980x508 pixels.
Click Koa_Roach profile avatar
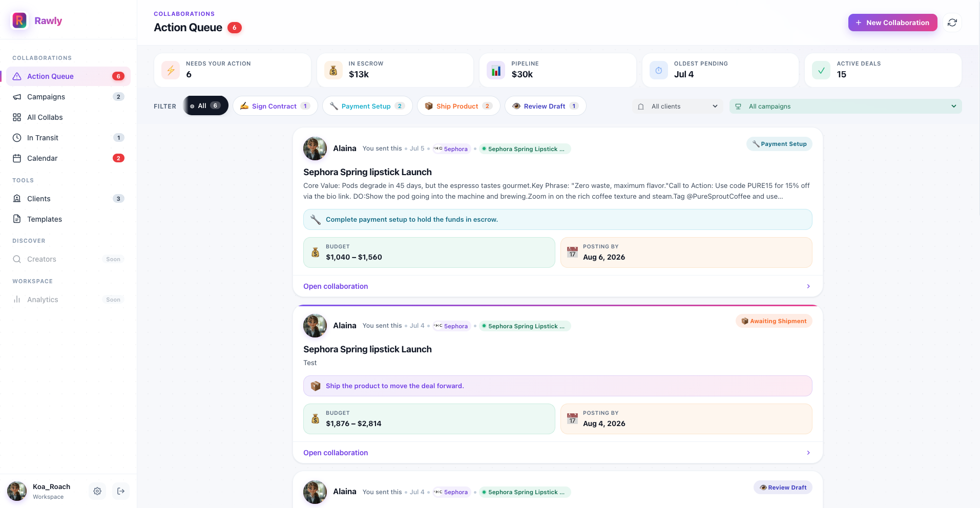(17, 491)
